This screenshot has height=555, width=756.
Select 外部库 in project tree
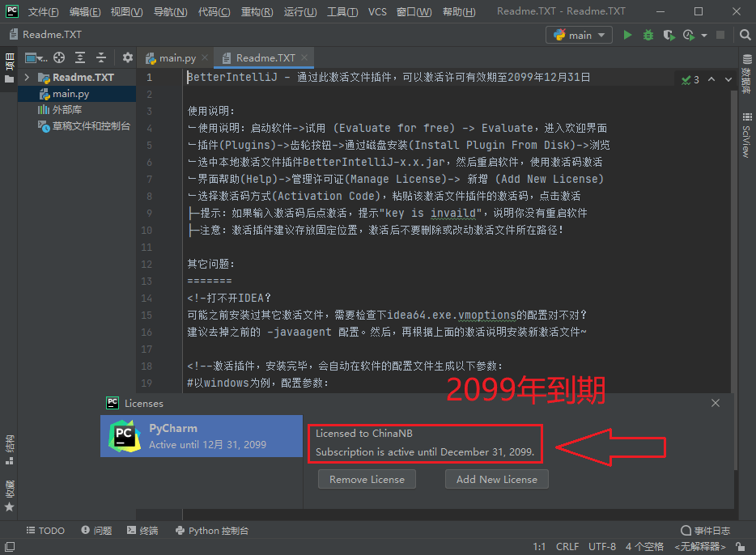coord(77,110)
